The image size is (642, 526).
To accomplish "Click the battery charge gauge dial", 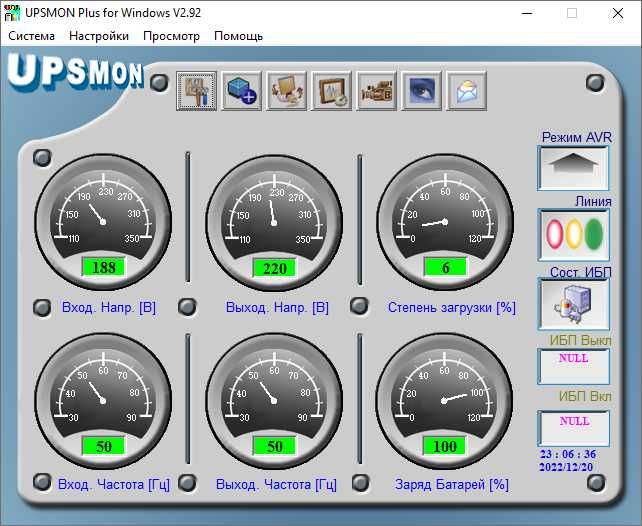I will click(444, 400).
